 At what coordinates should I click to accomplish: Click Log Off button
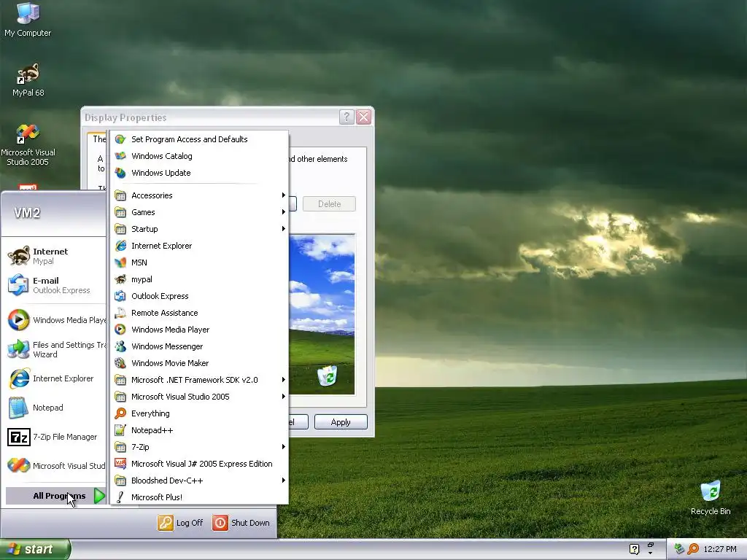180,523
